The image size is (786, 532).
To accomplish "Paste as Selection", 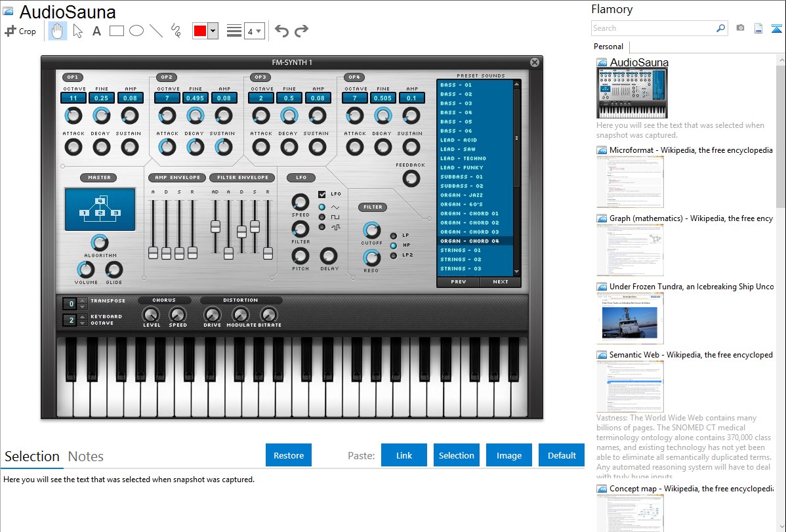I will point(456,455).
